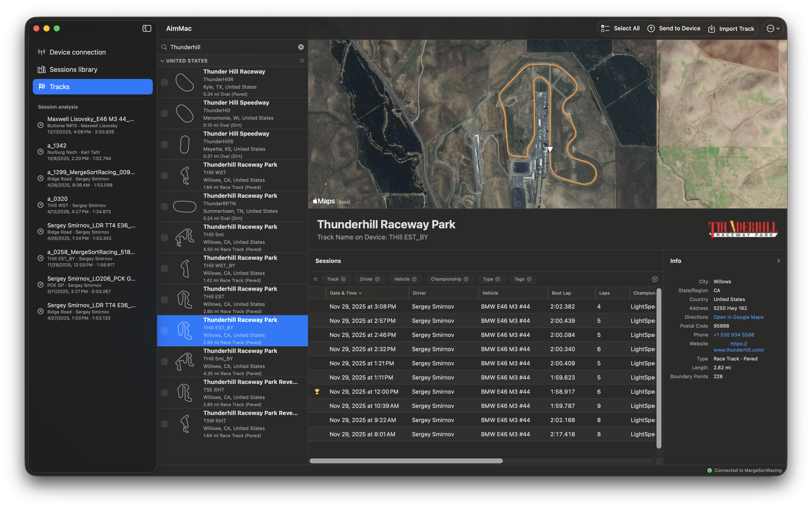812x509 pixels.
Task: Select the TSW IIiHT track outline icon
Action: pos(185,423)
